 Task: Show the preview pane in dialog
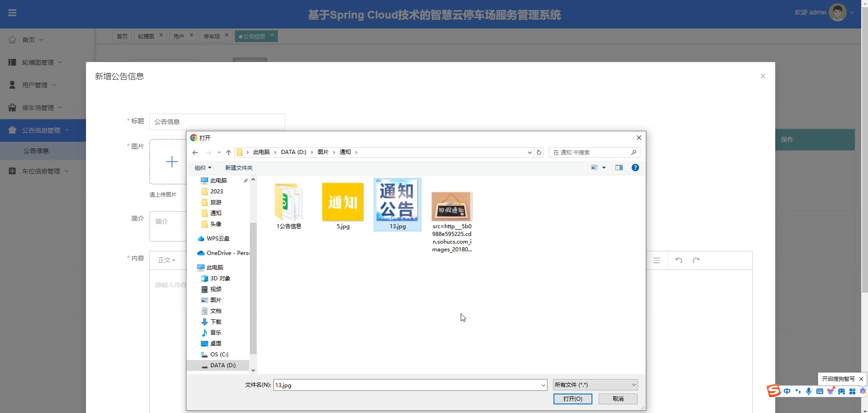(x=619, y=168)
